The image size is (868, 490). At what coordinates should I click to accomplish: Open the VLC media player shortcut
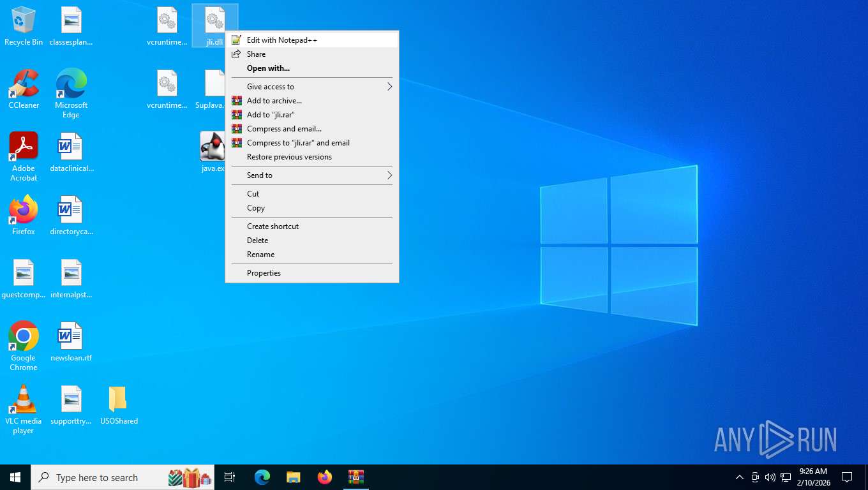(24, 410)
